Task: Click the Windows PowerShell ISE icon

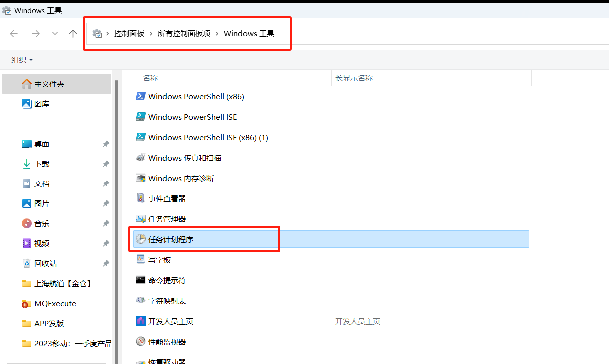Action: (x=141, y=117)
